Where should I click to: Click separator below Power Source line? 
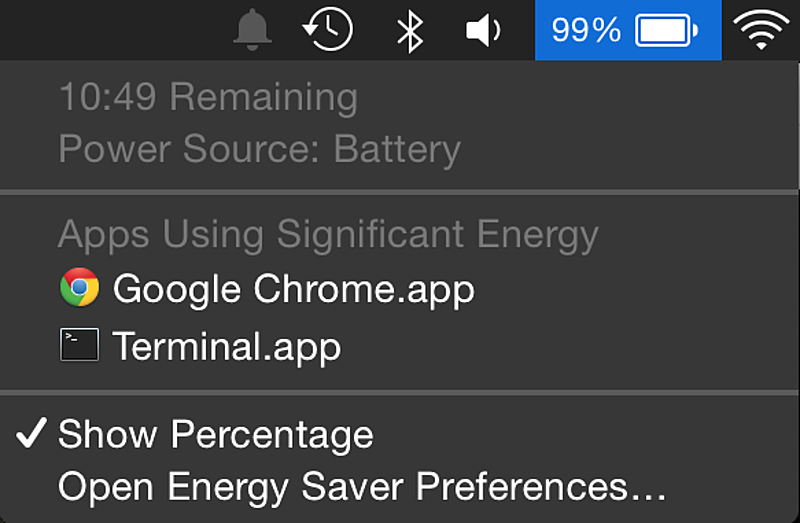(x=399, y=192)
